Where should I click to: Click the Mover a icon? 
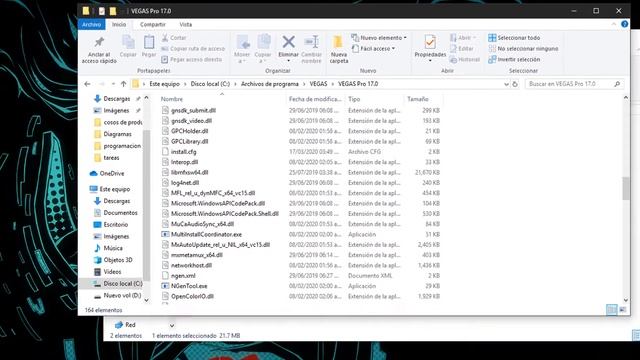coord(242,42)
